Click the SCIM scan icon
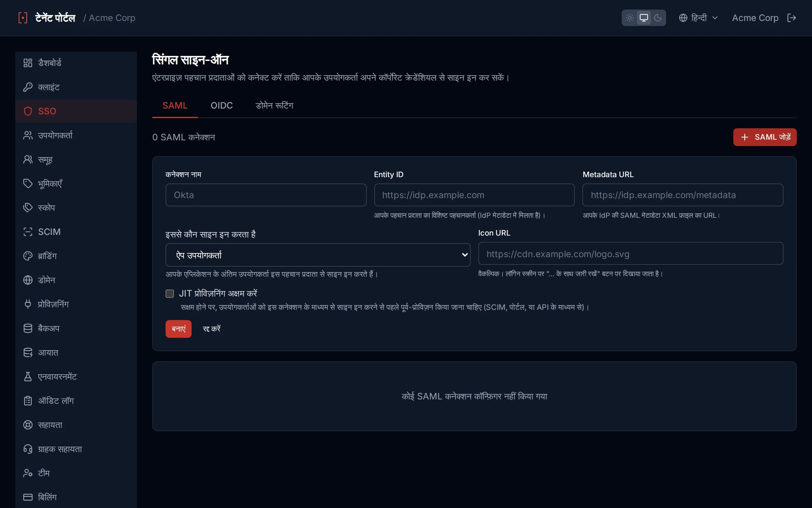The image size is (812, 508). coord(28,232)
